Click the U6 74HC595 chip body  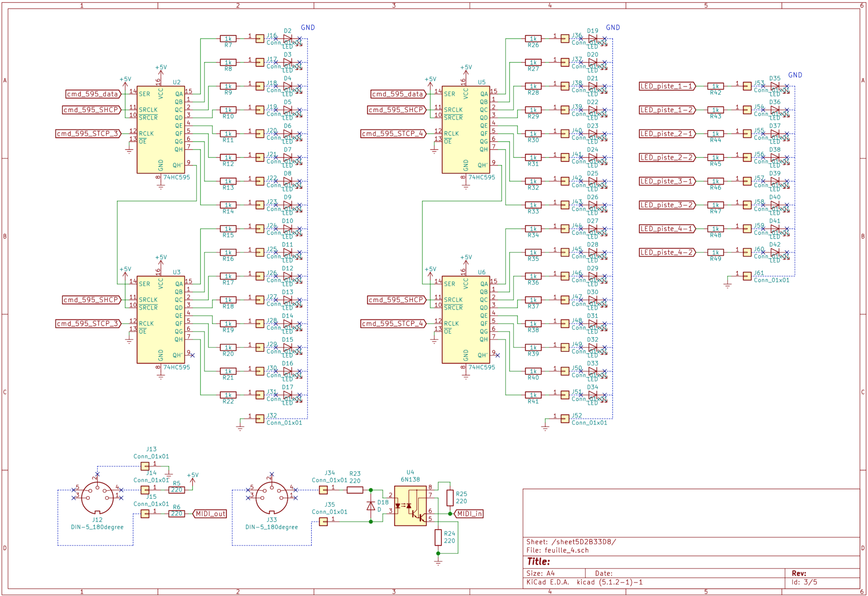click(466, 320)
